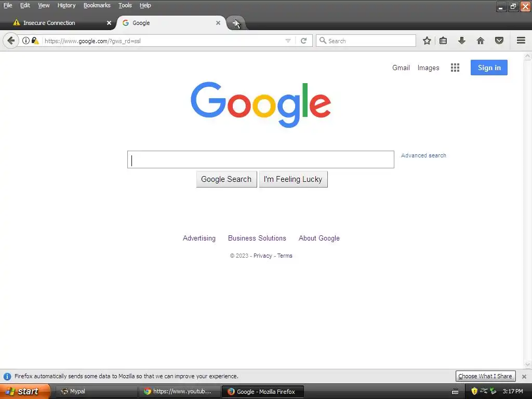Screen dimensions: 532x399
Task: Open the Help menu
Action: [x=145, y=5]
